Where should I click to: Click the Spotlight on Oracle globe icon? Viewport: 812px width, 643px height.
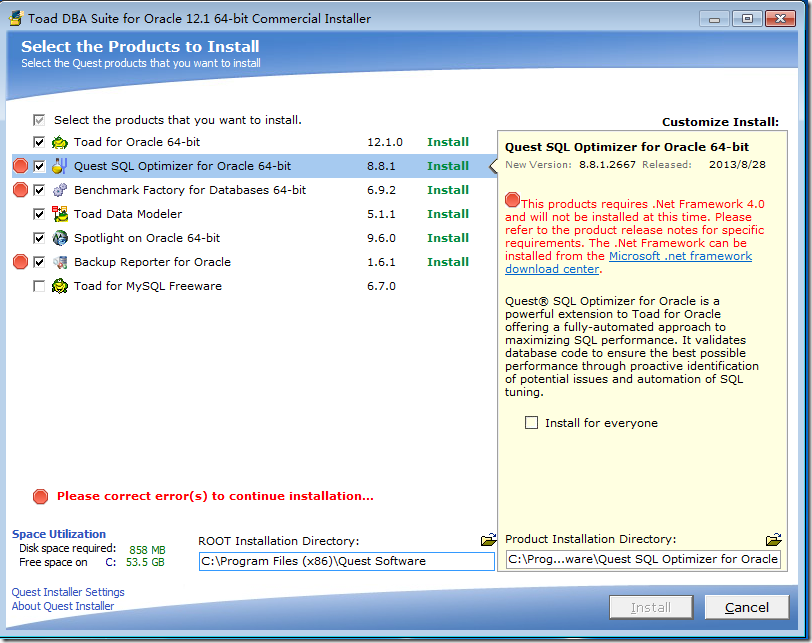(x=60, y=238)
